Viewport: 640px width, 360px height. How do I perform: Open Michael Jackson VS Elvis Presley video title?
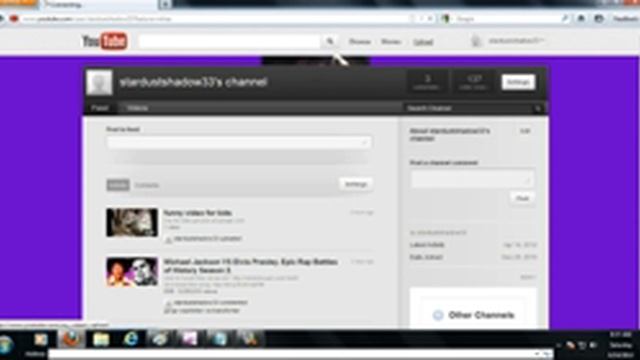[x=251, y=266]
